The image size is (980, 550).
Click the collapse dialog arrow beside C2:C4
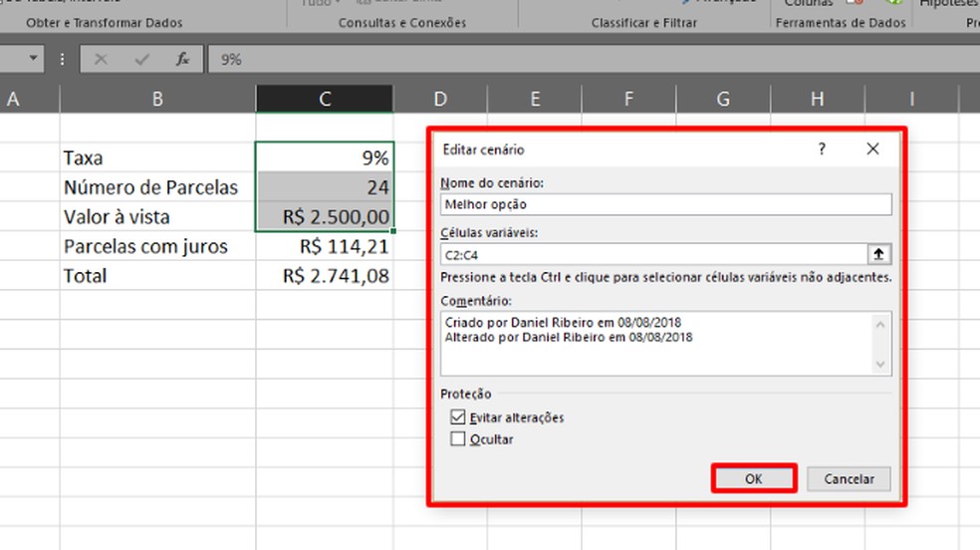coord(878,254)
